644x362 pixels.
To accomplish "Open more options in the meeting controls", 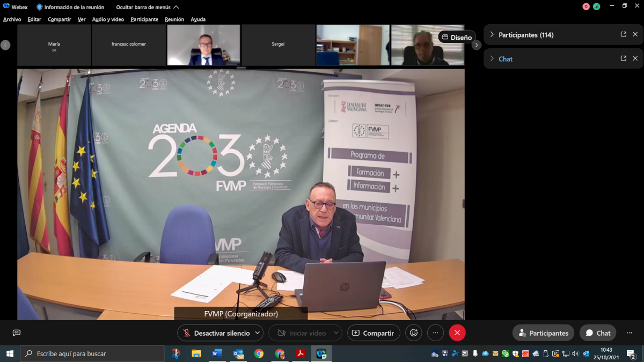I will [435, 333].
